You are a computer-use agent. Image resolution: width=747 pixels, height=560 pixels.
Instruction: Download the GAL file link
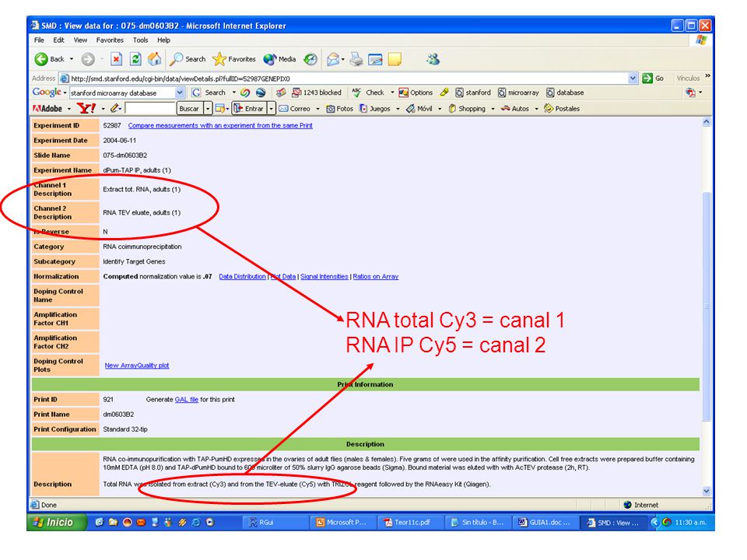(x=186, y=400)
